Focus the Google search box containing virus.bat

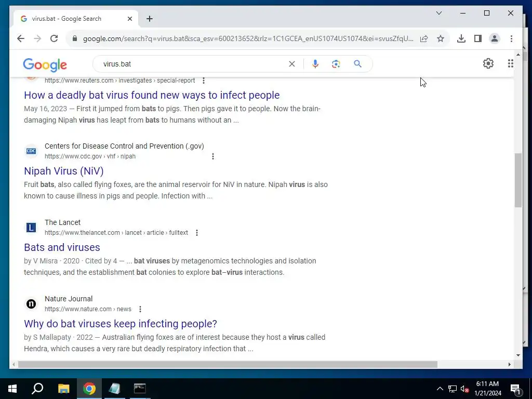pos(193,64)
